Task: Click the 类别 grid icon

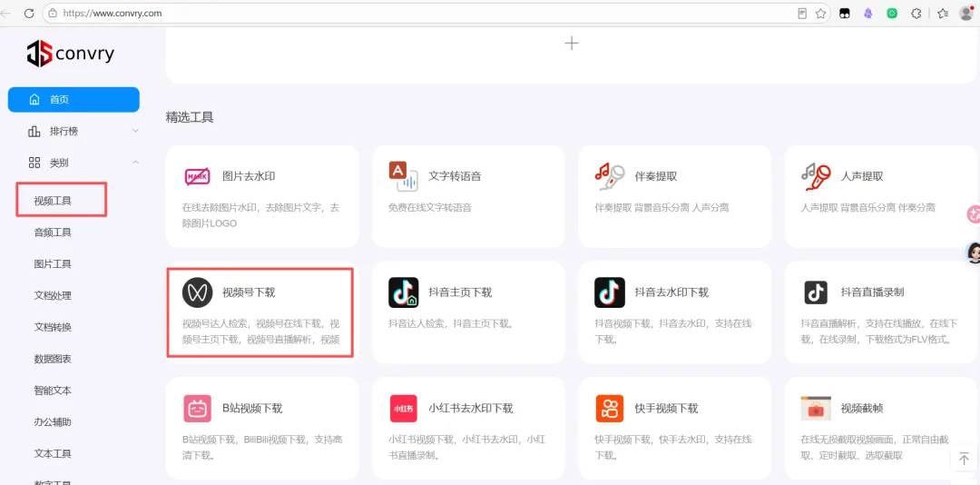Action: tap(34, 163)
